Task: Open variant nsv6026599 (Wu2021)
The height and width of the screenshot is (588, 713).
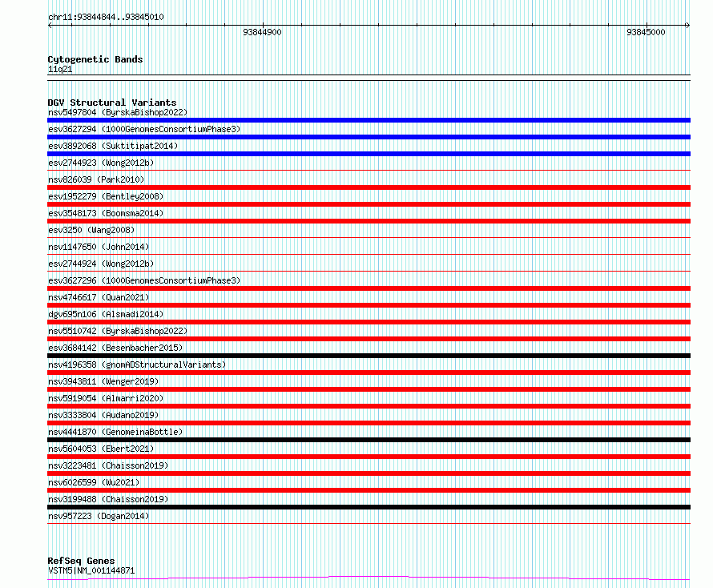Action: pos(94,482)
